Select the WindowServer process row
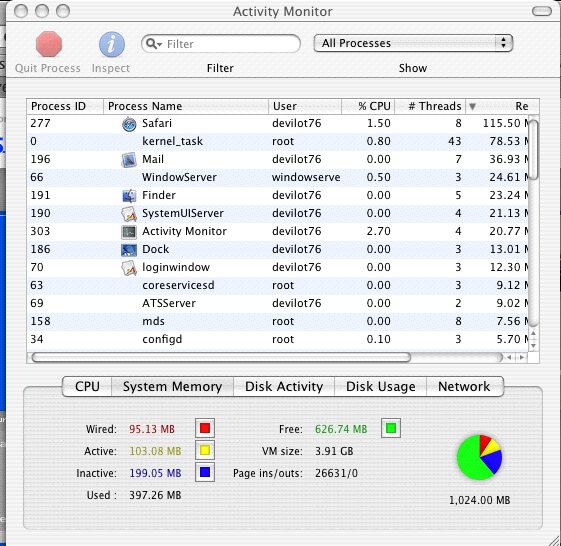Viewport: 561px width, 546px height. point(277,177)
